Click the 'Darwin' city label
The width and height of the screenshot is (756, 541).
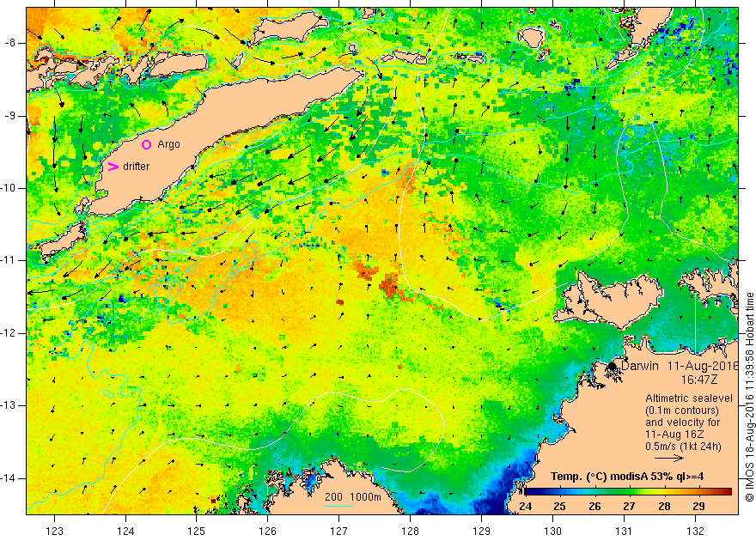pyautogui.click(x=640, y=366)
